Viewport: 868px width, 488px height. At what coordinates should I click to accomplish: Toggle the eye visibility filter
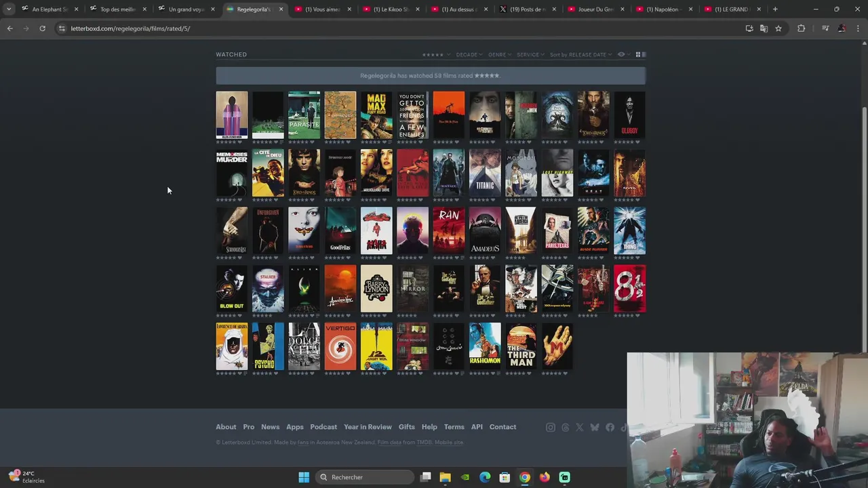623,54
